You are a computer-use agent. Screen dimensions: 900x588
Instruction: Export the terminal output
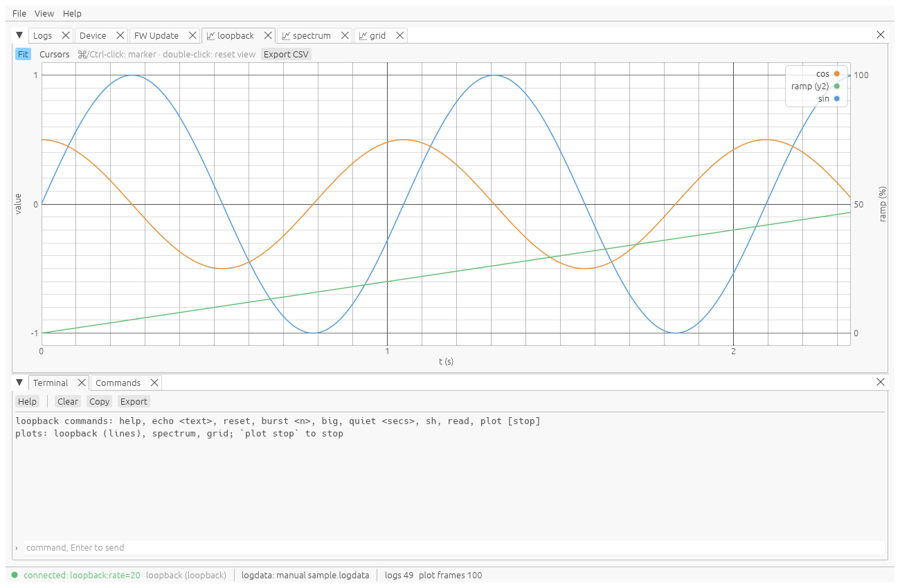coord(134,401)
